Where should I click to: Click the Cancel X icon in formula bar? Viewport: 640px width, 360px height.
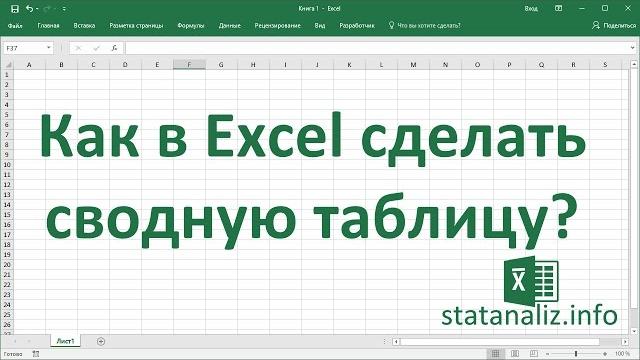click(x=78, y=48)
